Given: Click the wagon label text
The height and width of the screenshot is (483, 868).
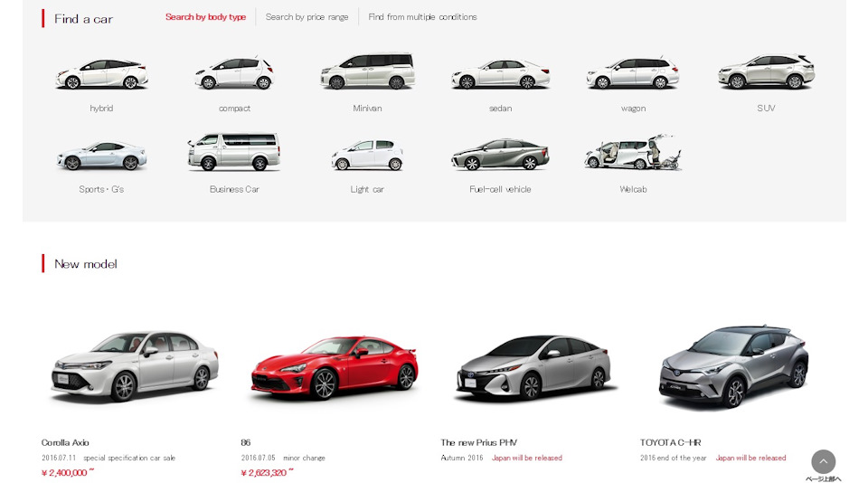Looking at the screenshot, I should 633,109.
